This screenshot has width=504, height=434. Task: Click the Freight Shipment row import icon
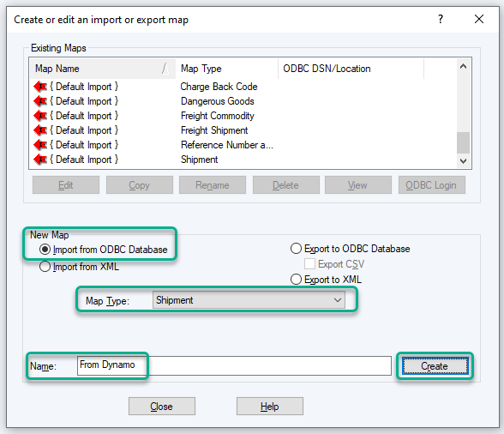40,130
